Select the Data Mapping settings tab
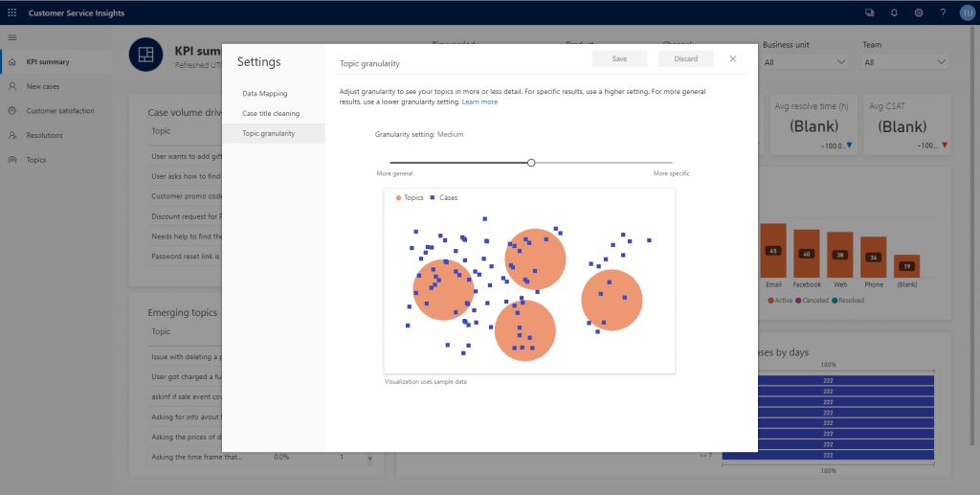 click(x=265, y=94)
